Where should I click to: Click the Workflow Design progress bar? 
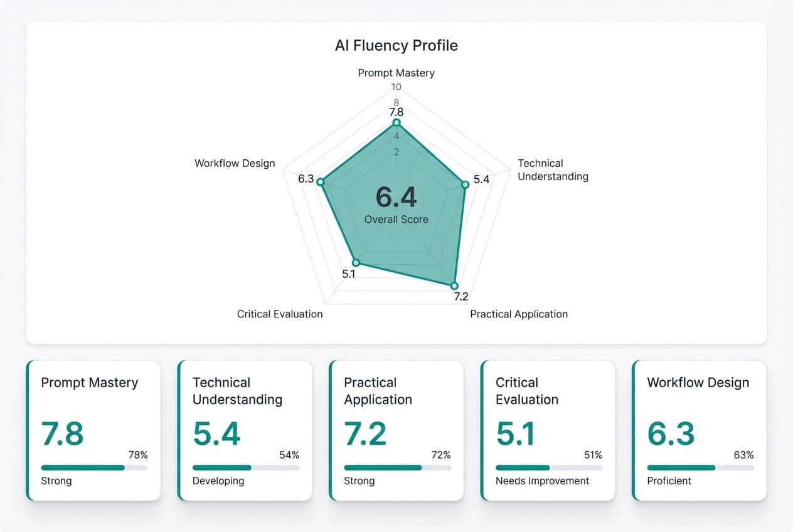(x=701, y=467)
